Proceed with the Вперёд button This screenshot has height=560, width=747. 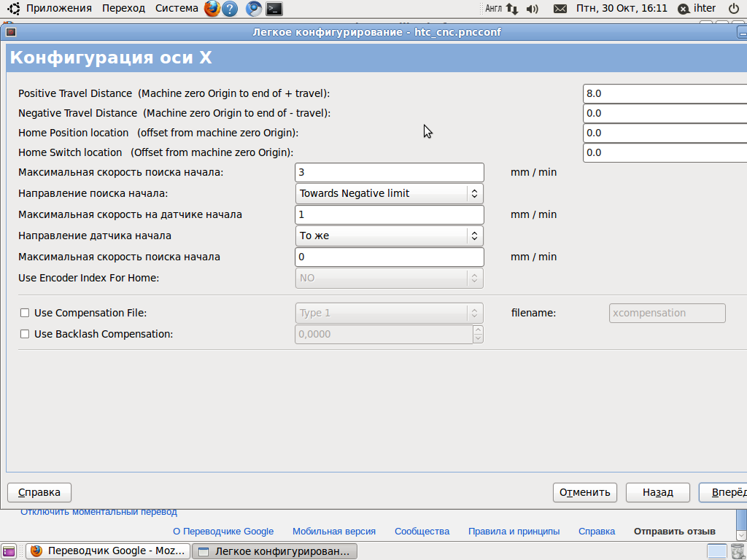723,492
